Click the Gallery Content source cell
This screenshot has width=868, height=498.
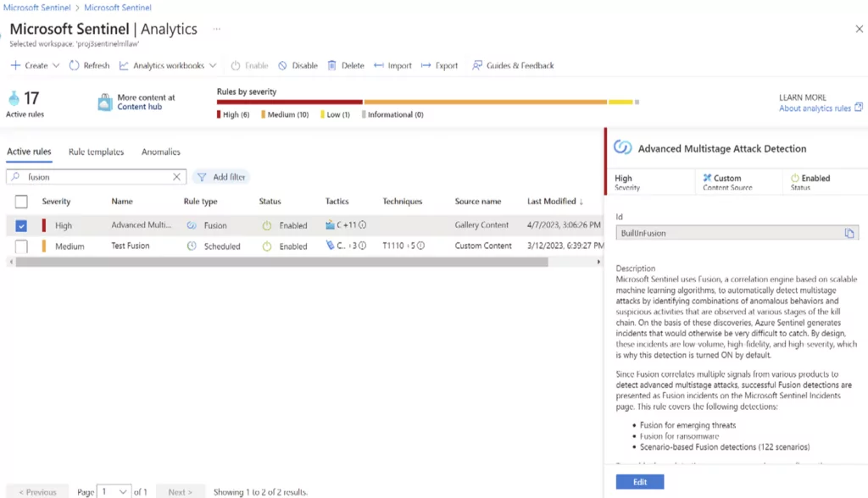point(481,225)
